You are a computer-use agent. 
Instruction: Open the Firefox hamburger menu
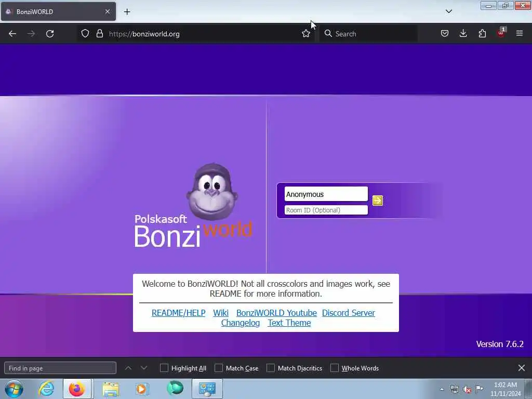520,34
